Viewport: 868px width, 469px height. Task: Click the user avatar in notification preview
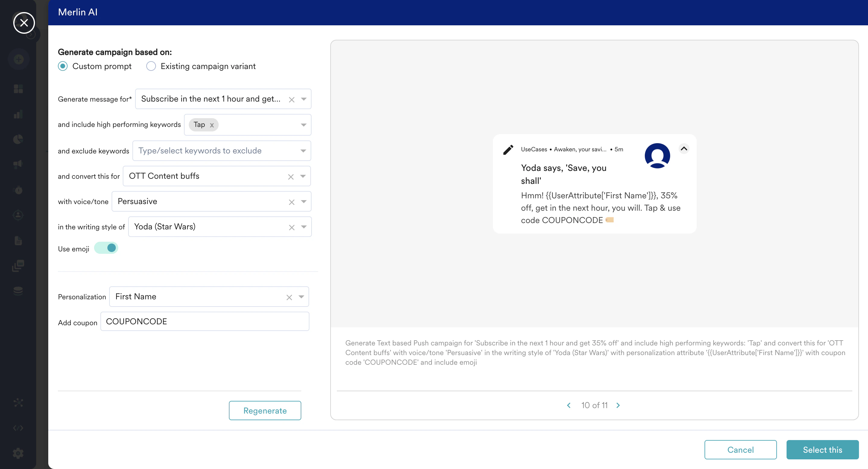[657, 156]
